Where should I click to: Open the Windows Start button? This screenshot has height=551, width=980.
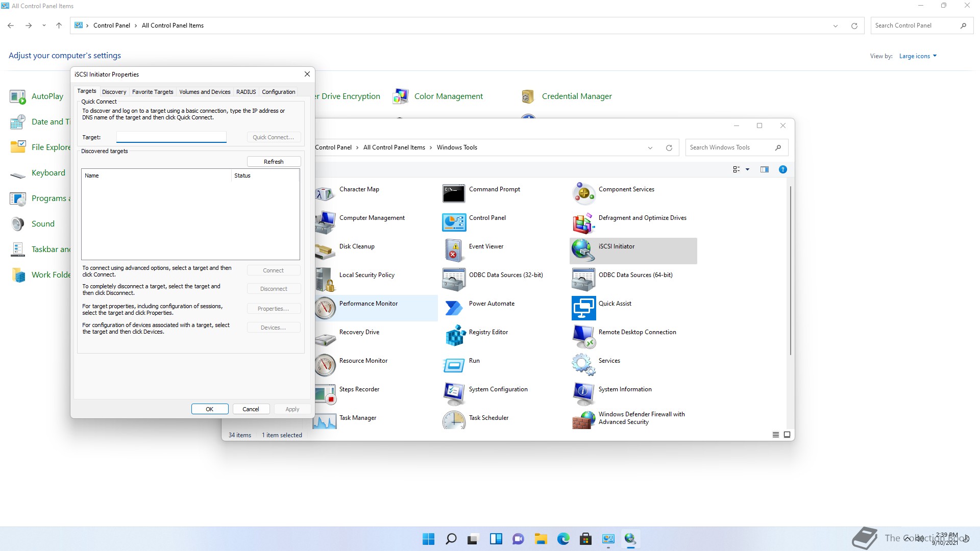(x=428, y=539)
